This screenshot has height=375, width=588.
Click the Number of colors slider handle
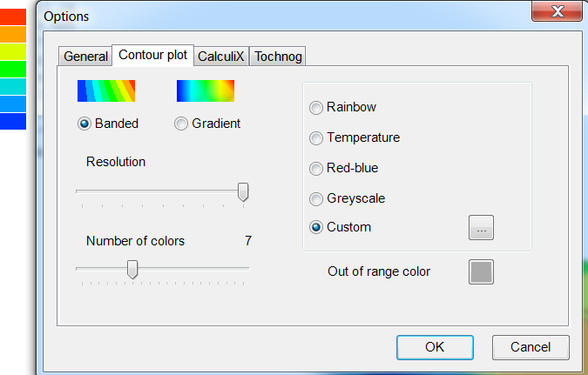(x=132, y=270)
